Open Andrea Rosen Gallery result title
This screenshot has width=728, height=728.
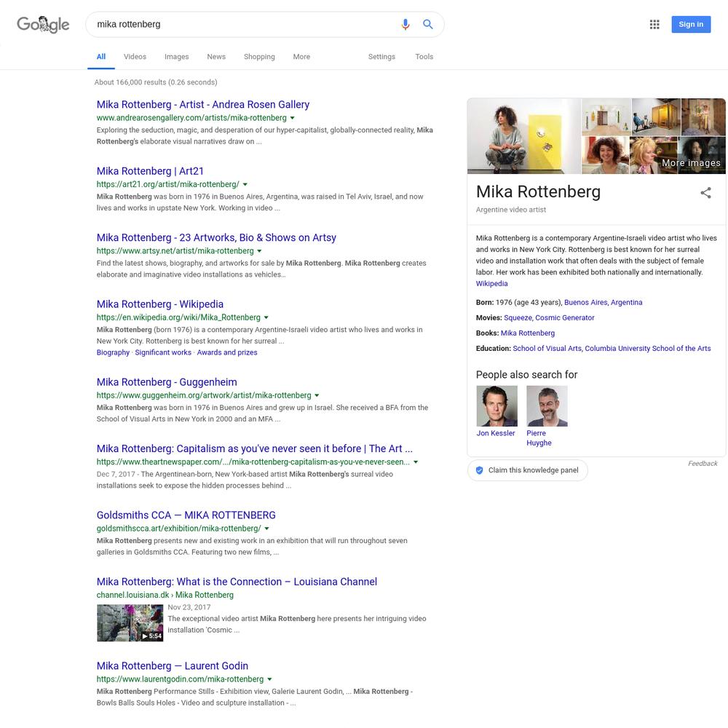click(x=203, y=104)
